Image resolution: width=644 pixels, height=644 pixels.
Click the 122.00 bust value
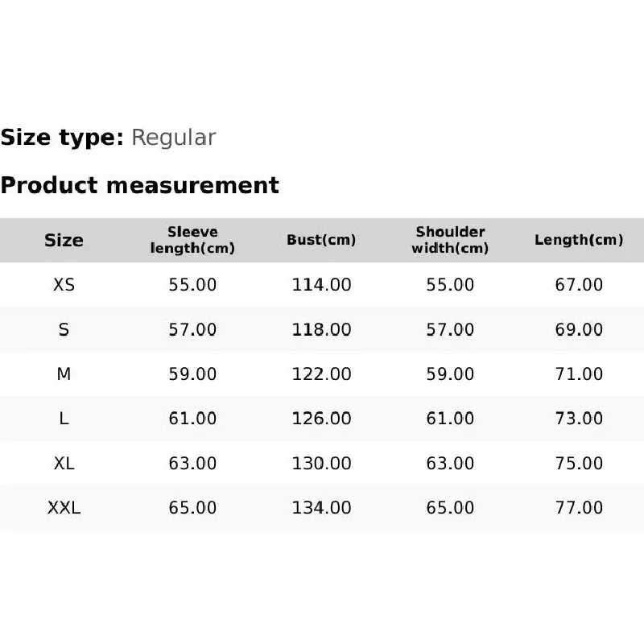tap(321, 374)
